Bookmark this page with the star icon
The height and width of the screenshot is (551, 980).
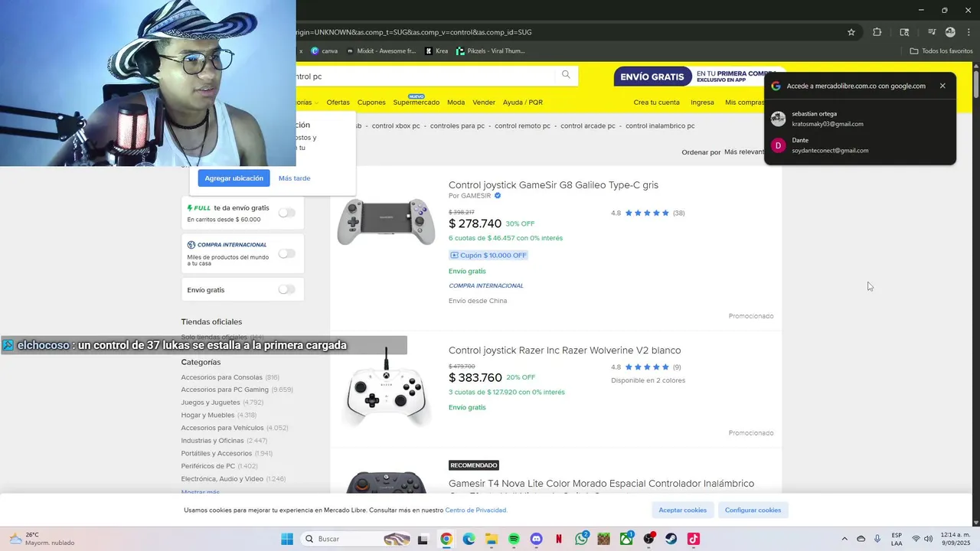pos(851,32)
